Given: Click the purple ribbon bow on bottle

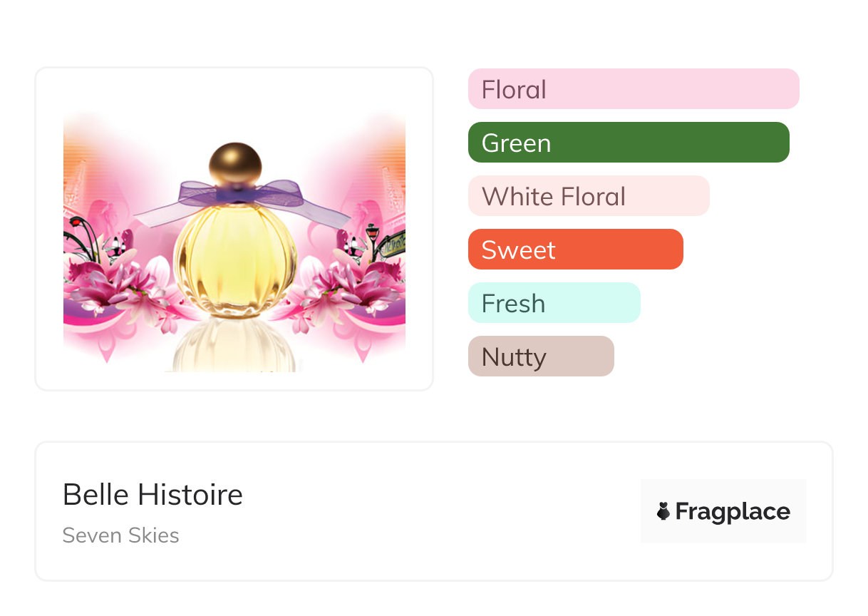Looking at the screenshot, I should click(x=235, y=194).
